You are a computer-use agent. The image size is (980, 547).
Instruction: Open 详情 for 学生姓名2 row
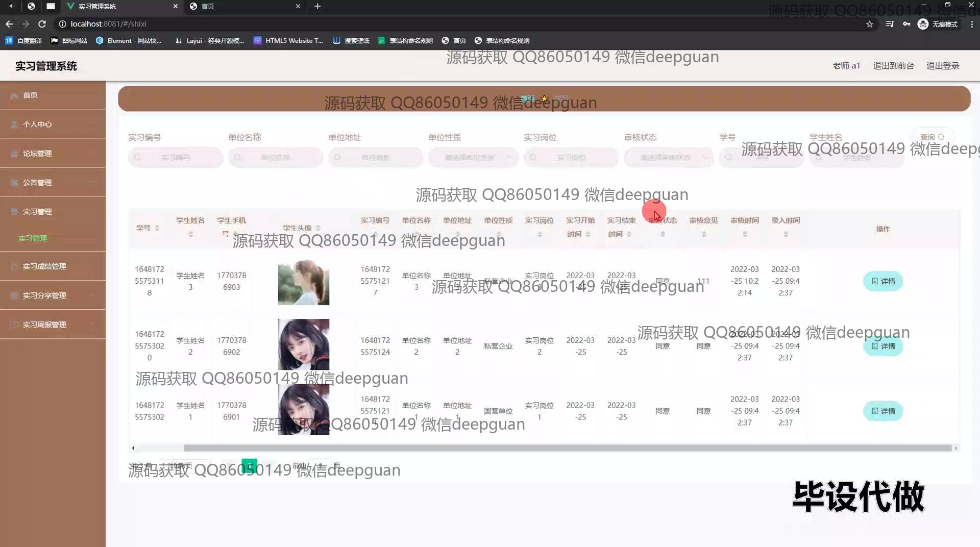883,346
